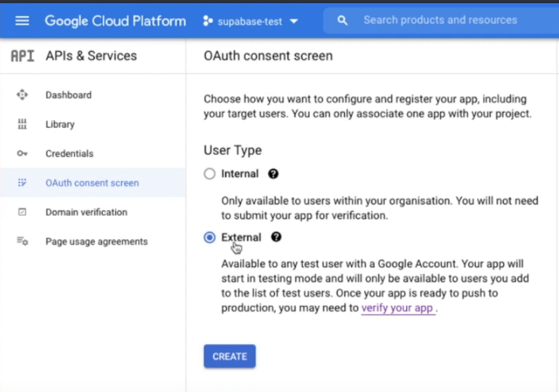
Task: Open the hamburger navigation menu
Action: click(22, 21)
